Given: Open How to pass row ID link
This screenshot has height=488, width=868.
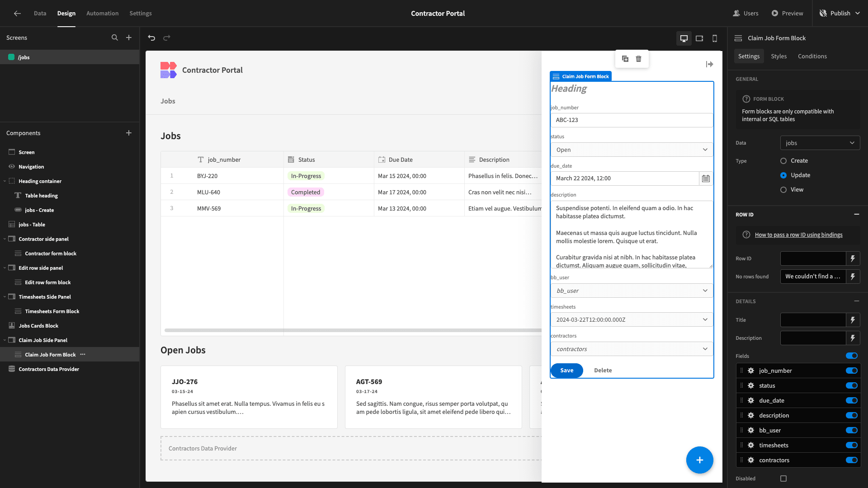Looking at the screenshot, I should coord(798,235).
